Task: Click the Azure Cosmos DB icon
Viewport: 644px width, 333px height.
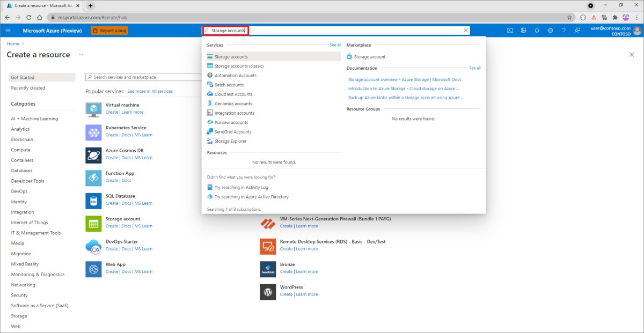Action: (x=93, y=155)
